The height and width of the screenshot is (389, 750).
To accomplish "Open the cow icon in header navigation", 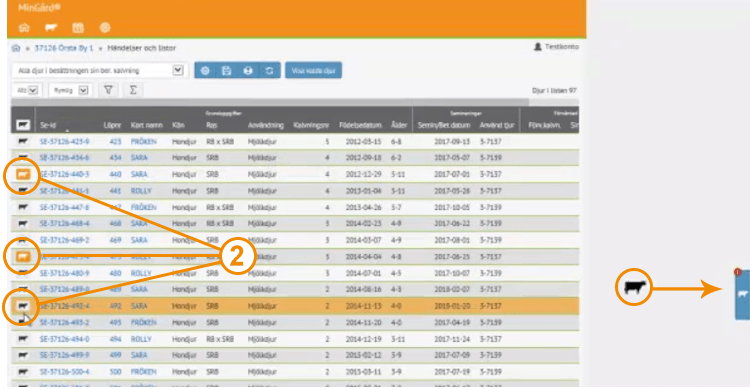I will pos(51,27).
